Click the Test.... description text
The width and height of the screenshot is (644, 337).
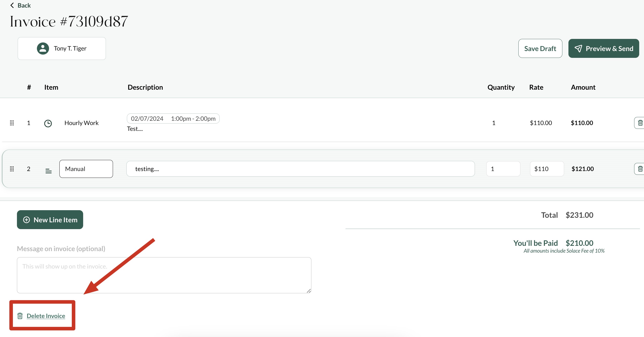[135, 129]
